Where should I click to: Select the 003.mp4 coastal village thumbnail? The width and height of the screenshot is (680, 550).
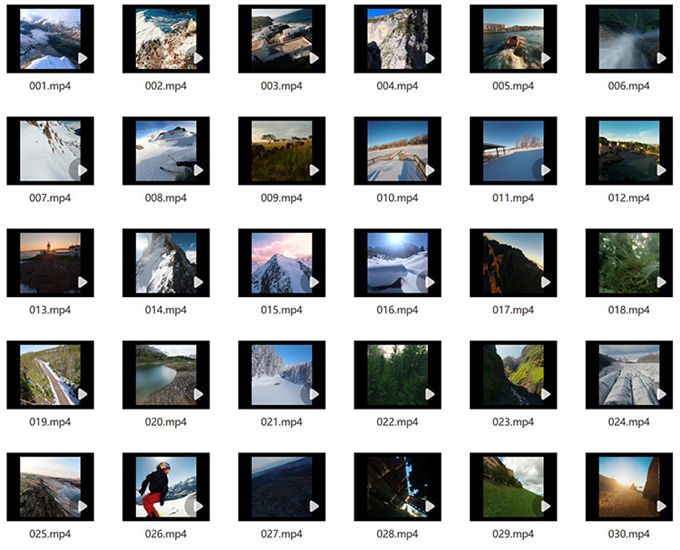click(x=282, y=39)
